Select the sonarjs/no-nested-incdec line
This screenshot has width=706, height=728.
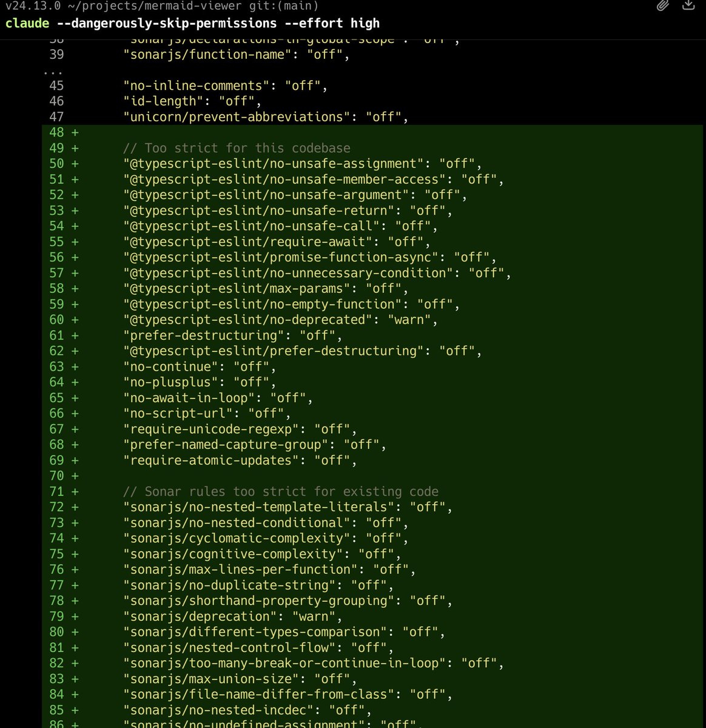[x=247, y=711]
